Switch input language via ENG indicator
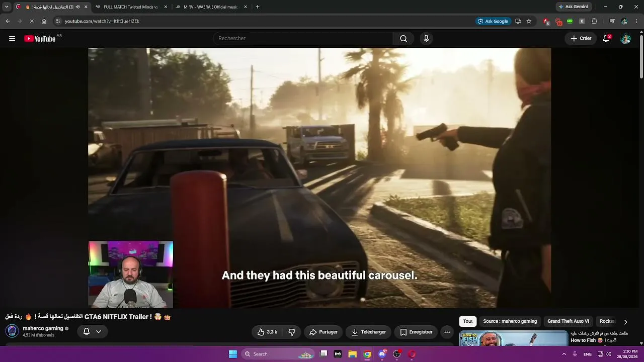Viewport: 644px width, 362px height. (588, 354)
